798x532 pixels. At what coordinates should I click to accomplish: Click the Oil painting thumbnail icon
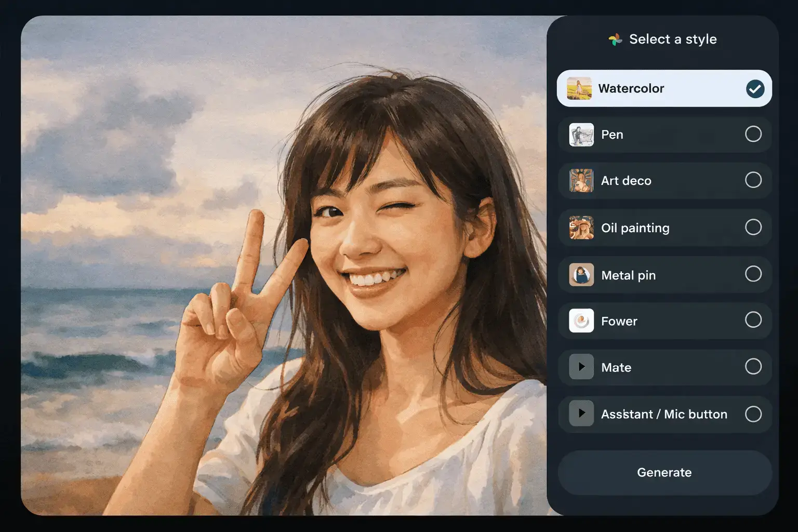coord(581,228)
